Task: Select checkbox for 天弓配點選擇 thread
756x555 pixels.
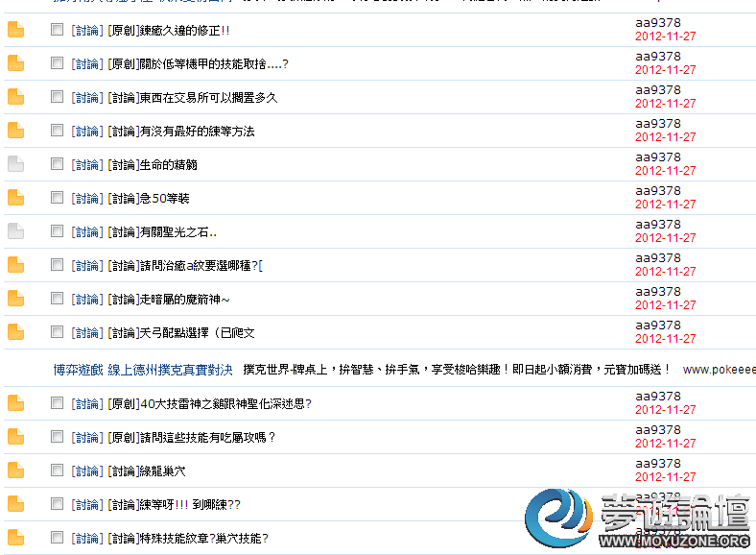Action: click(57, 331)
